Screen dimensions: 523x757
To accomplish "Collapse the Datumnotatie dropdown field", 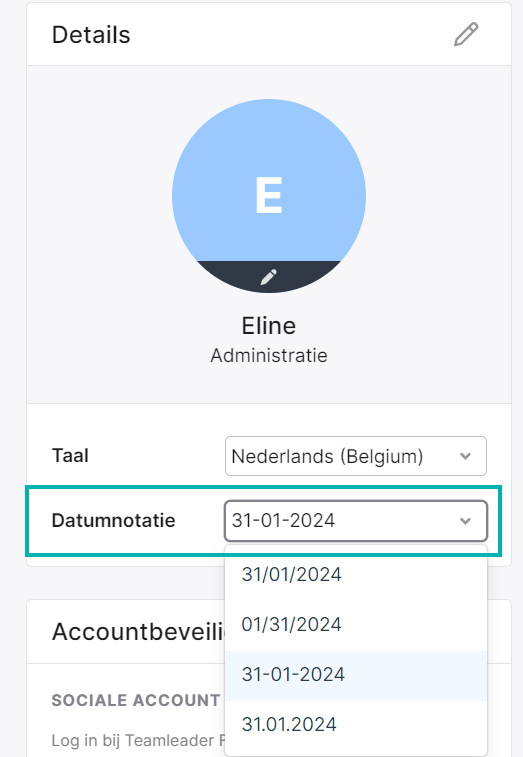I will [x=356, y=521].
